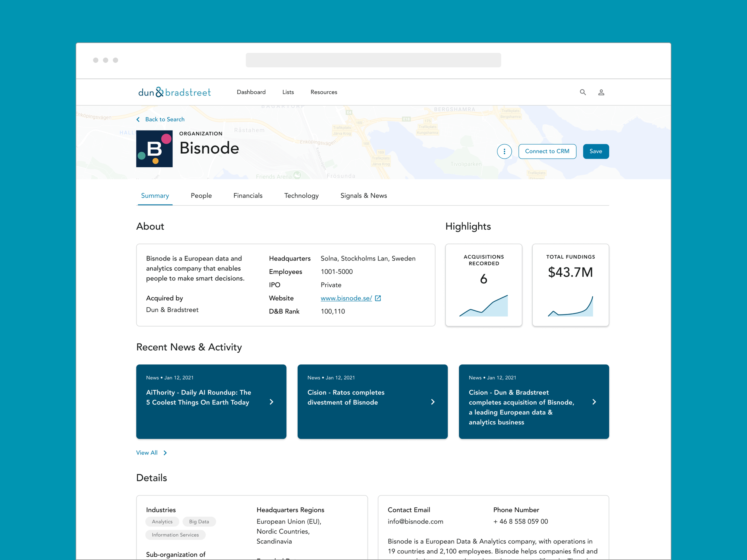Open the Lists menu item
This screenshot has width=747, height=560.
click(288, 92)
